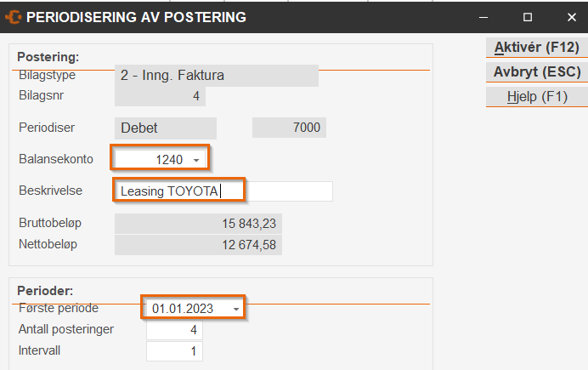Click the Periodiser Debet field
The image size is (588, 370).
[165, 128]
